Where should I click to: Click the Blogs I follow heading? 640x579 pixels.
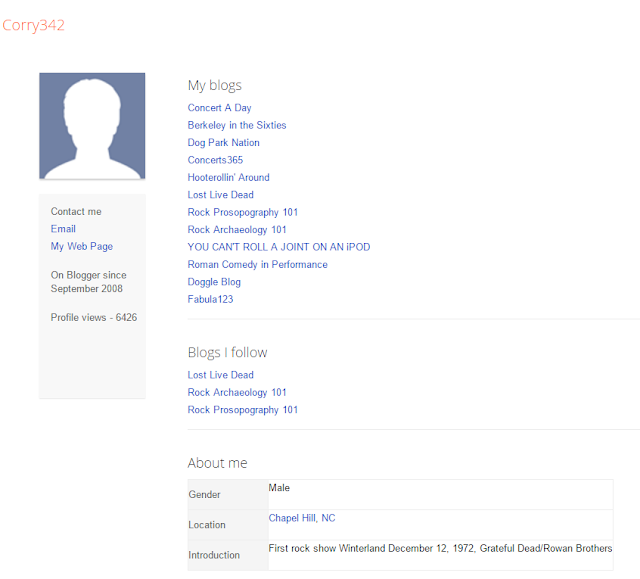point(227,353)
